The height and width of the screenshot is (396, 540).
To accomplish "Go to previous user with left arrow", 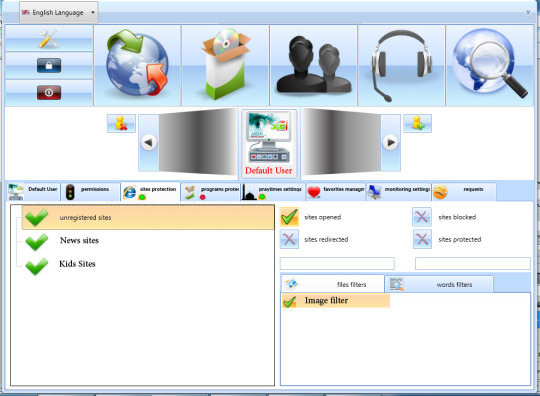I will pyautogui.click(x=149, y=143).
